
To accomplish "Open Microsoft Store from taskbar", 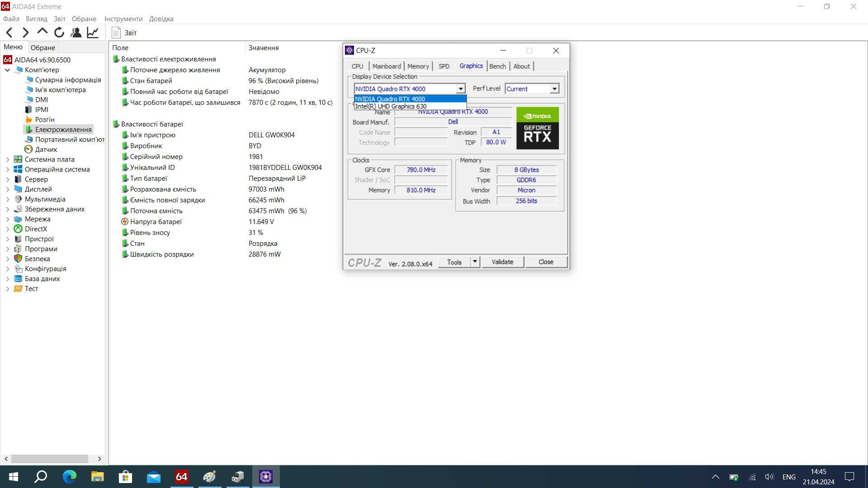I will 125,477.
